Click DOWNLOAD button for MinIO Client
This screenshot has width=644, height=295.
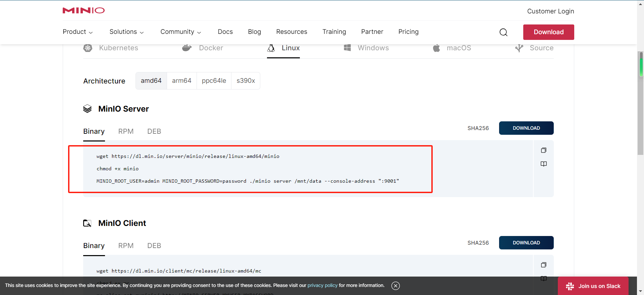[526, 243]
